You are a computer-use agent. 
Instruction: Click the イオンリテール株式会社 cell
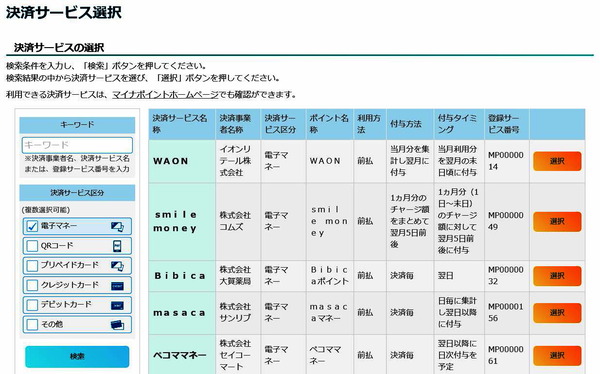point(238,161)
